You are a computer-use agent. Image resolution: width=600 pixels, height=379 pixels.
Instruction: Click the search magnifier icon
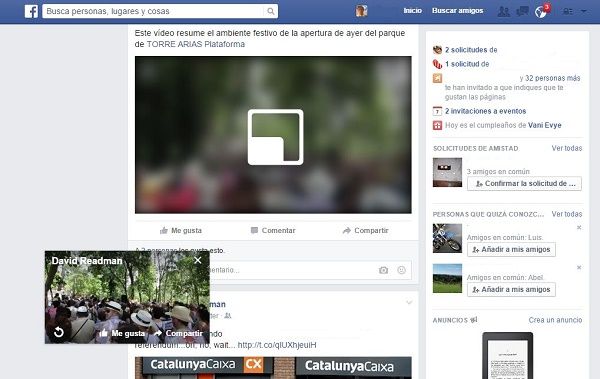[x=271, y=11]
